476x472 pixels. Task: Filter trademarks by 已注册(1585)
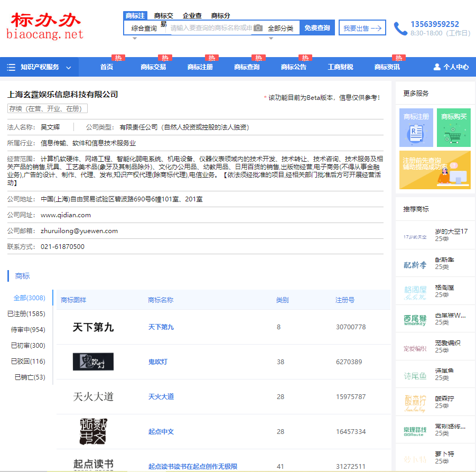[x=26, y=314]
